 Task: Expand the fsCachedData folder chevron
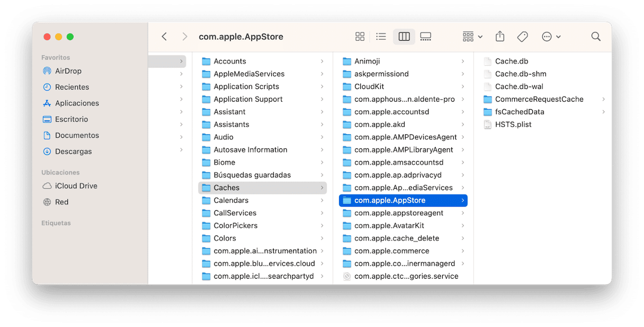[604, 112]
